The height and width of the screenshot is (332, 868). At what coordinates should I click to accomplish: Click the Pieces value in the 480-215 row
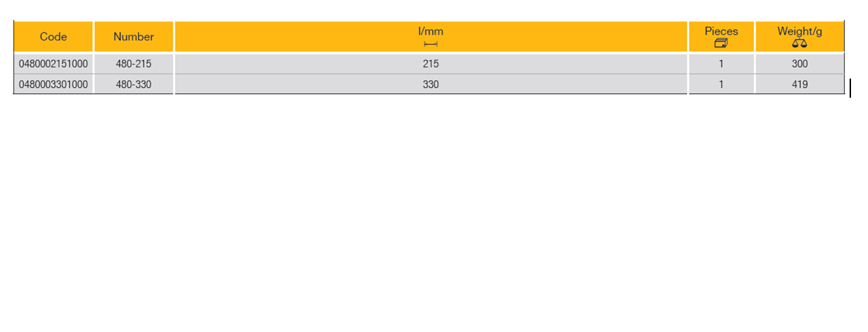(x=721, y=64)
